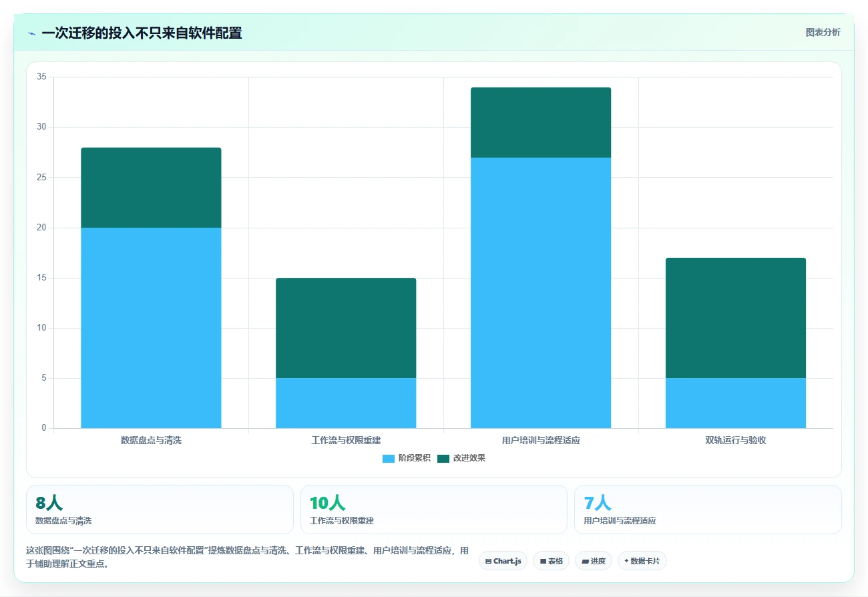Image resolution: width=868 pixels, height=597 pixels.
Task: Click the Chart.js tag chip
Action: [503, 561]
